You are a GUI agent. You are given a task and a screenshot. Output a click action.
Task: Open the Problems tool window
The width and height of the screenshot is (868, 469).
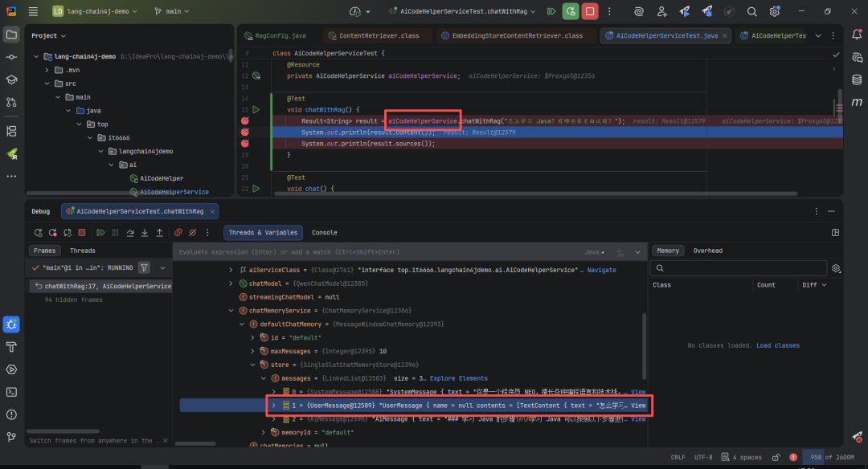(x=11, y=415)
